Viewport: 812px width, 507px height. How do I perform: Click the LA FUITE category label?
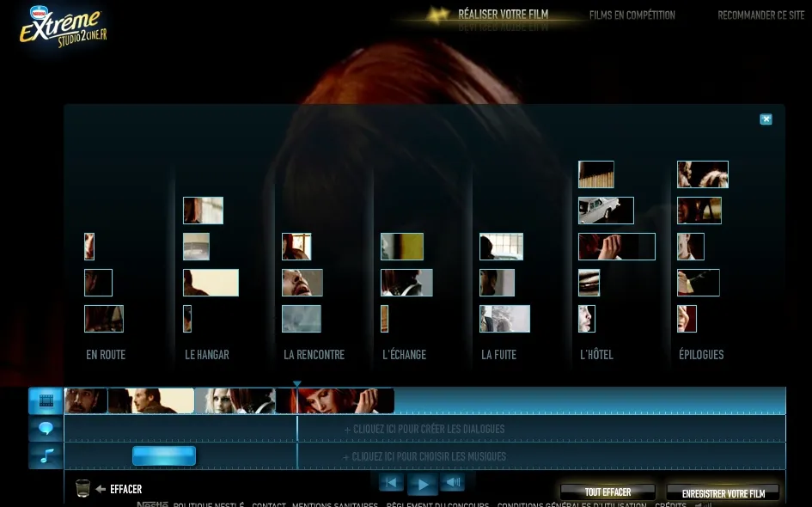click(498, 355)
